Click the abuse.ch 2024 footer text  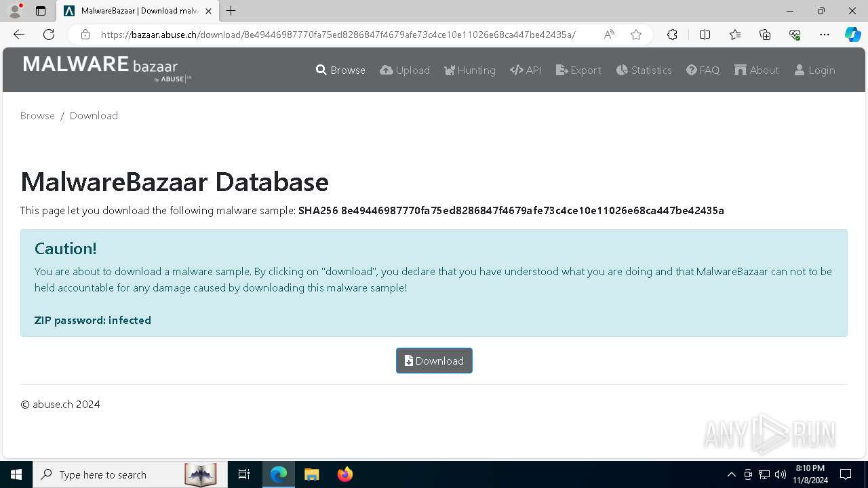tap(60, 404)
